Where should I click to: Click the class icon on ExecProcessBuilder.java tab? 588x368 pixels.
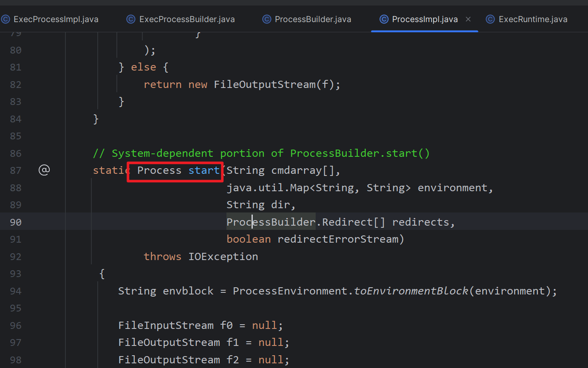point(131,19)
